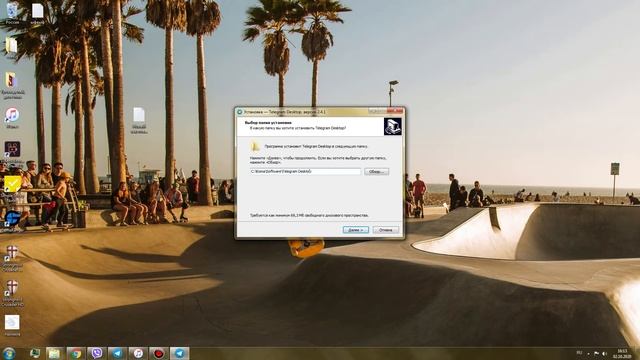Select the white document icon beside Recycle Bin

38,12
